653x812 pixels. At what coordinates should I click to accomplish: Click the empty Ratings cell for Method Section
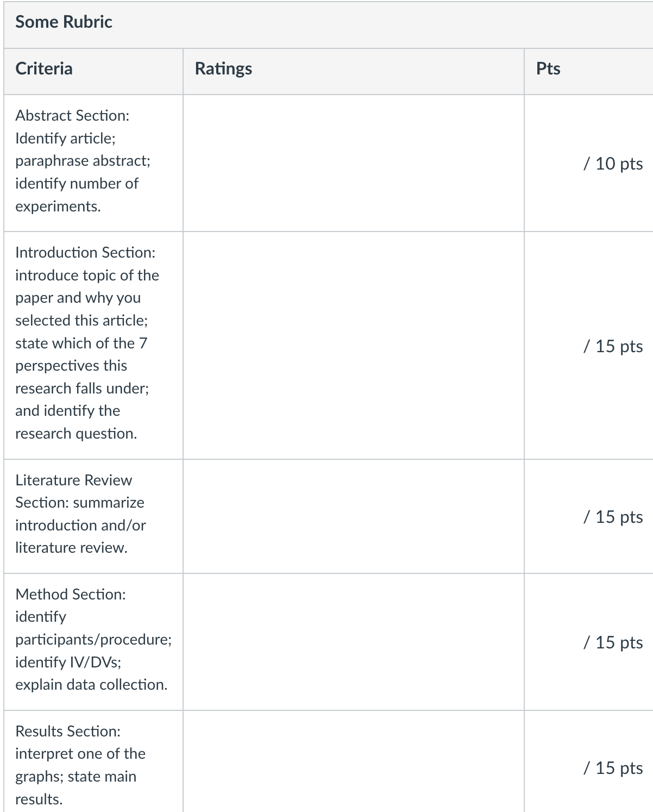tap(354, 642)
